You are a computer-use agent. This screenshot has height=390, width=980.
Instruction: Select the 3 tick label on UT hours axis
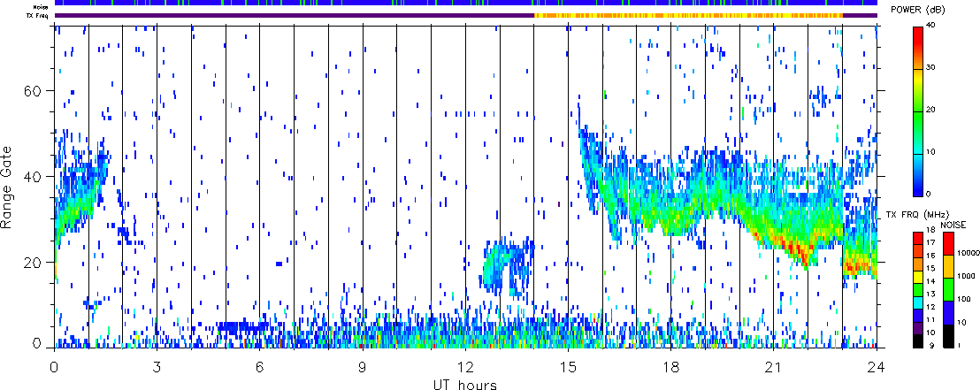[157, 366]
